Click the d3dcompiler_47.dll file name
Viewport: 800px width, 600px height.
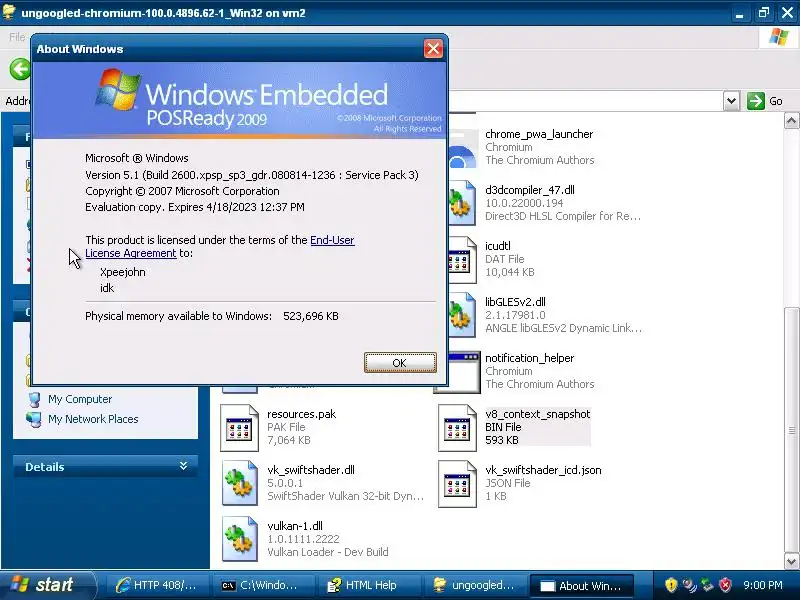[530, 190]
